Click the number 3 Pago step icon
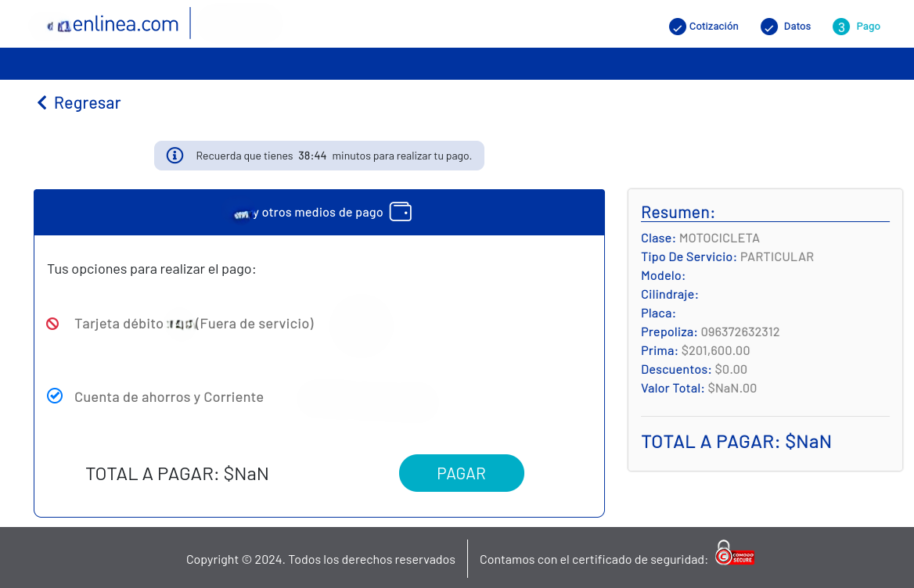This screenshot has width=914, height=588. click(x=841, y=26)
